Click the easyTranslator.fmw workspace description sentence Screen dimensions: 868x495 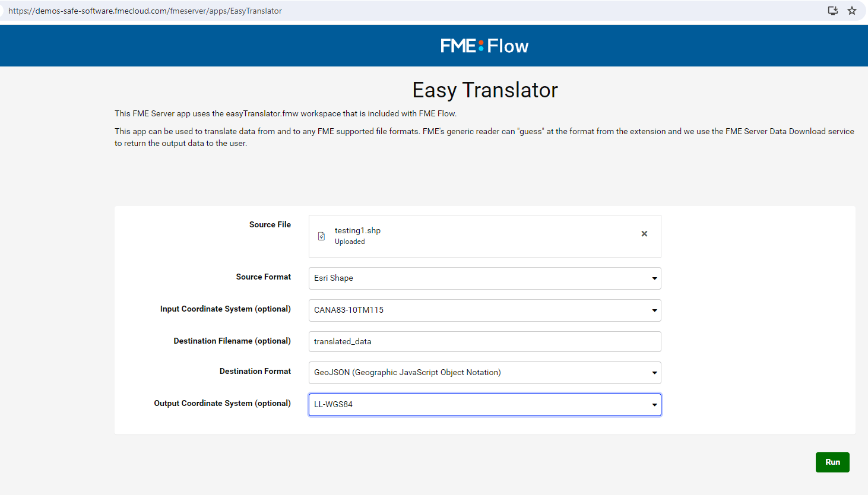click(286, 113)
